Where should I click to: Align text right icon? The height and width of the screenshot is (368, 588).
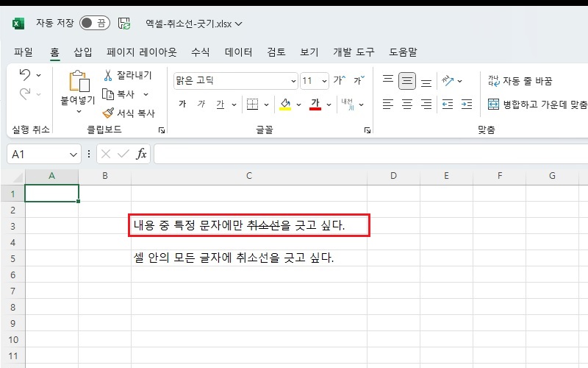point(426,104)
